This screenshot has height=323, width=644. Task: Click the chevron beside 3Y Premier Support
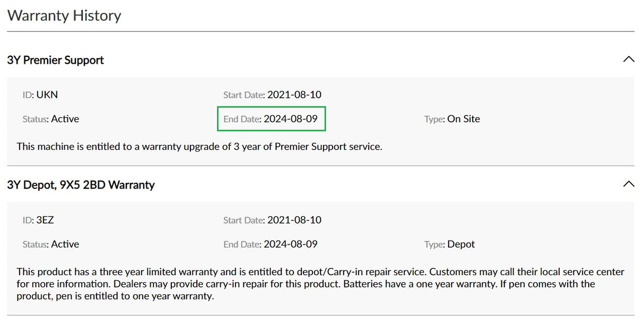click(629, 59)
